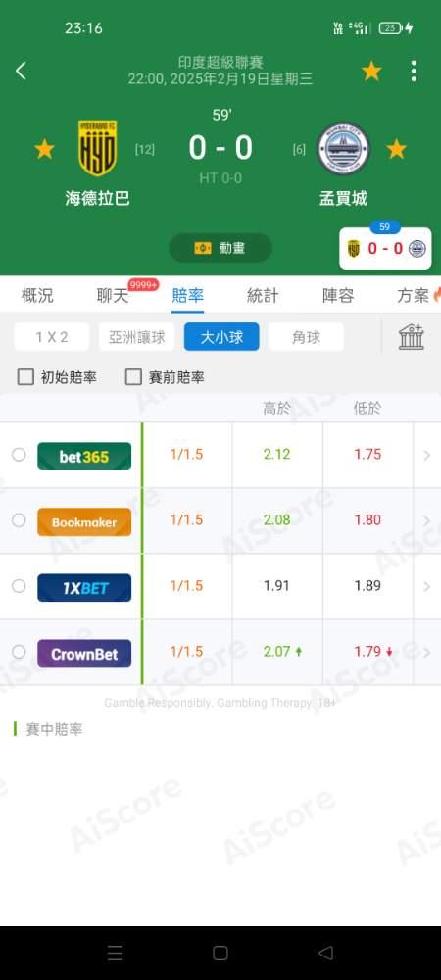
Task: Open the Hyderabad FC team logo
Action: (97, 148)
